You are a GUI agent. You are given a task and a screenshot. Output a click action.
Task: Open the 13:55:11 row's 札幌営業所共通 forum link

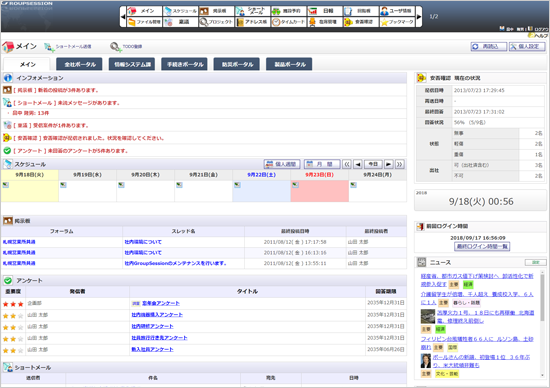19,263
